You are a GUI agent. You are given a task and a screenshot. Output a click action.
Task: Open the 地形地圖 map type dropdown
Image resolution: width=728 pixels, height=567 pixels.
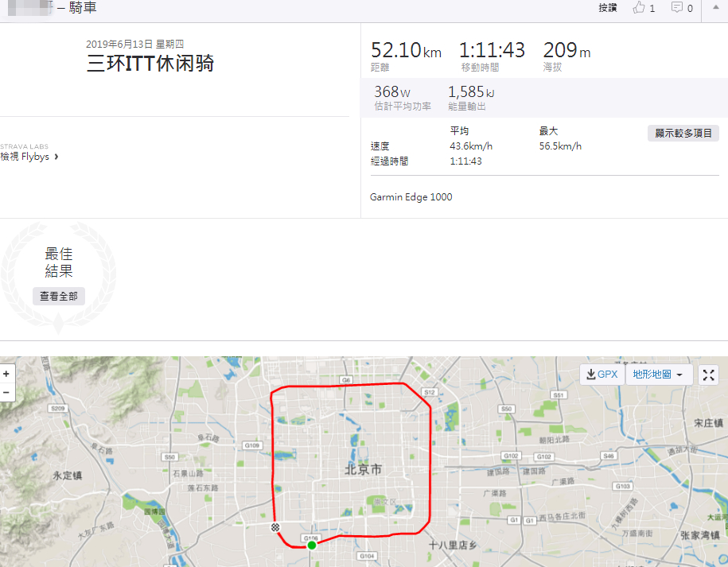[x=659, y=375]
